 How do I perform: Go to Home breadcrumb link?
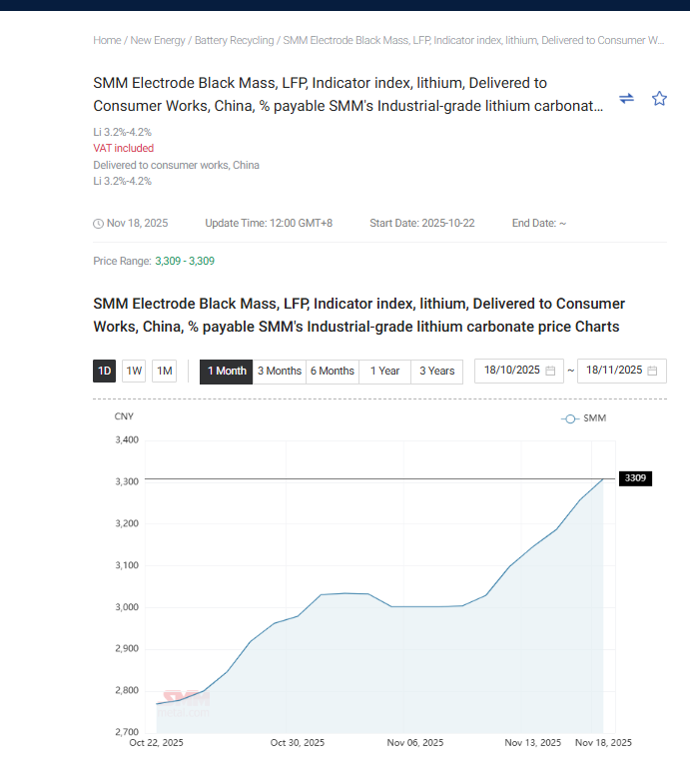coord(107,40)
